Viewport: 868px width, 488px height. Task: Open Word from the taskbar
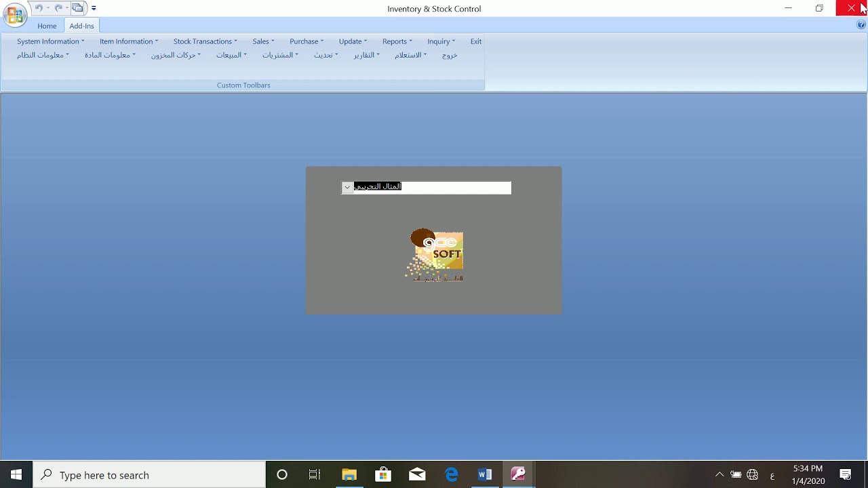point(485,474)
